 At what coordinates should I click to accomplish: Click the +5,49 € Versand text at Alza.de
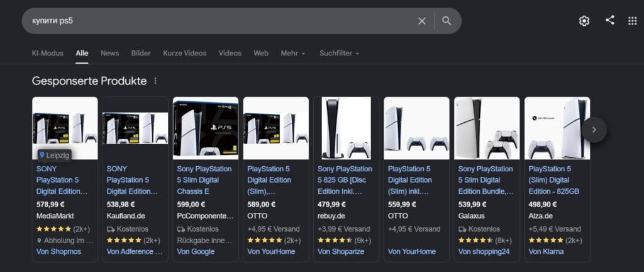pyautogui.click(x=555, y=229)
